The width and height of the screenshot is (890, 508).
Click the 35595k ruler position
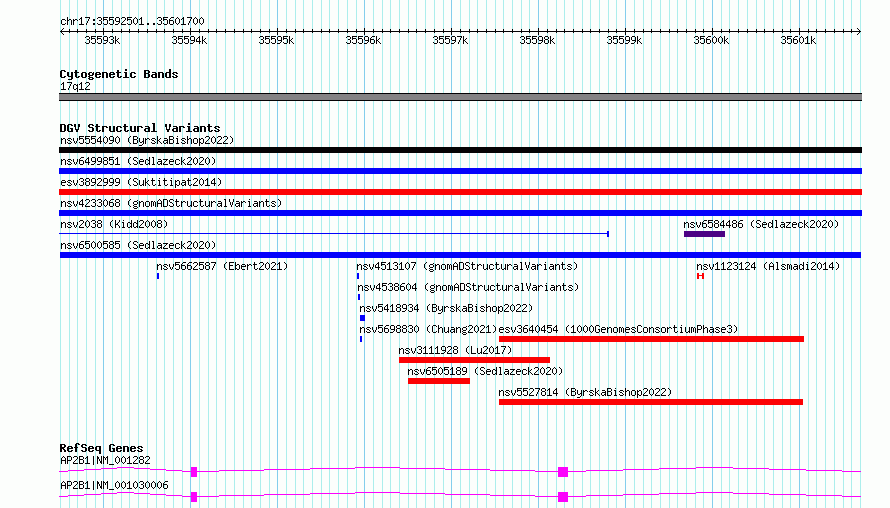point(276,40)
